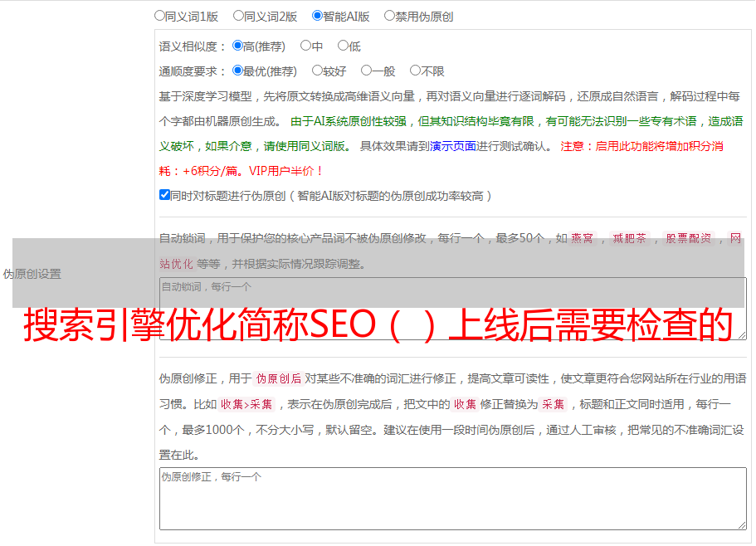Click the 自动锁词 textarea
This screenshot has height=546, width=756.
453,309
